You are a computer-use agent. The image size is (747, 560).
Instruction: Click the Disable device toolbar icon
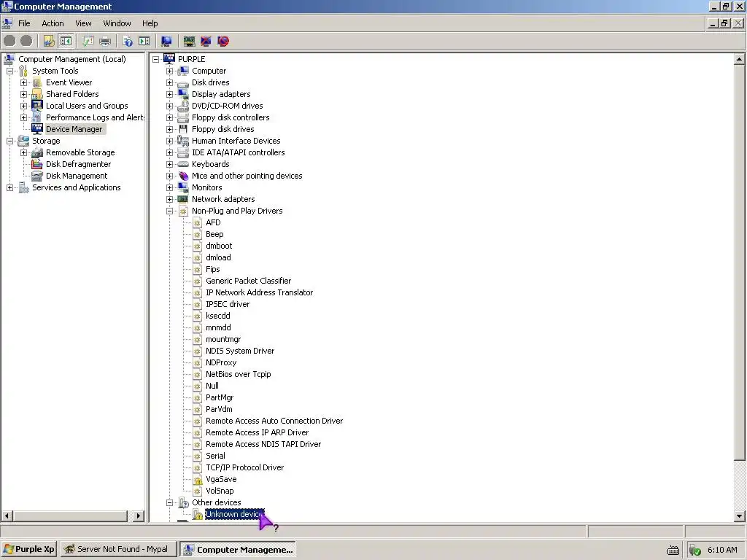223,41
